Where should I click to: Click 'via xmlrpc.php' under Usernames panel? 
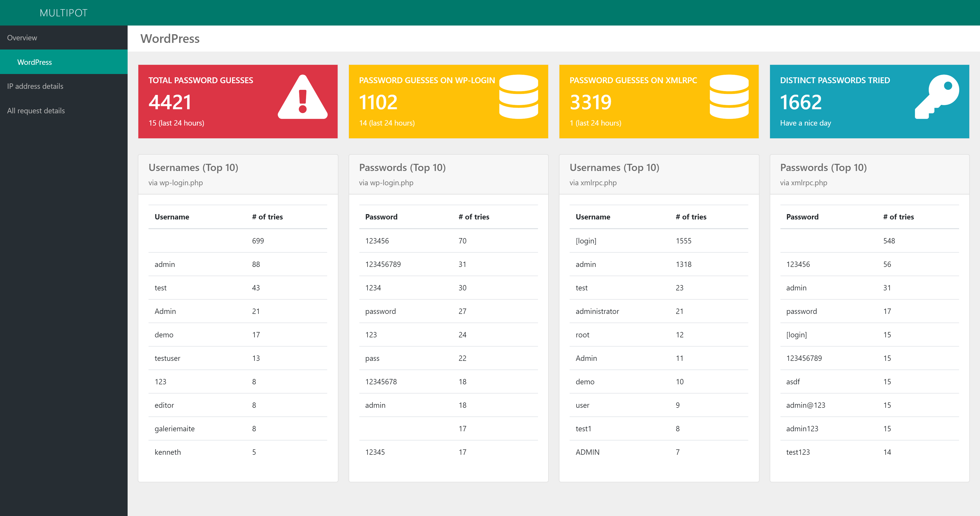point(593,183)
